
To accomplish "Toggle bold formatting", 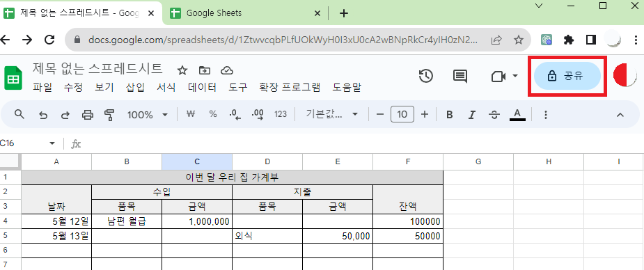I will [449, 115].
